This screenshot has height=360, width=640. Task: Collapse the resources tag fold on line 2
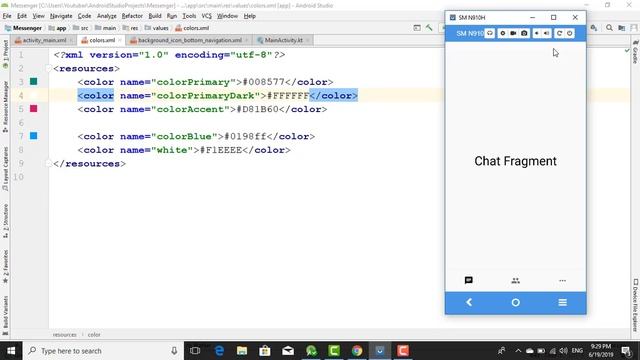(x=49, y=69)
